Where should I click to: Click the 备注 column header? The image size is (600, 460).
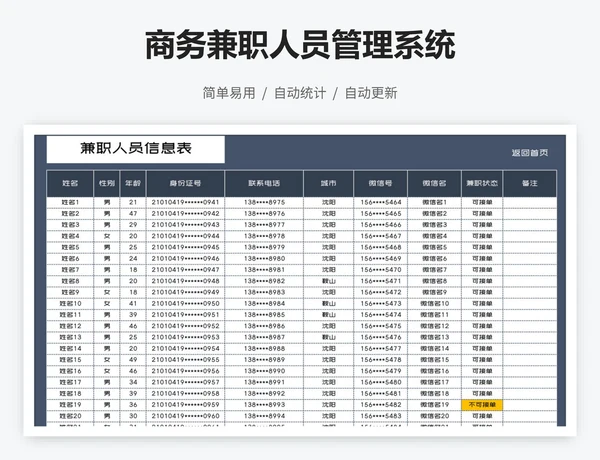point(530,183)
